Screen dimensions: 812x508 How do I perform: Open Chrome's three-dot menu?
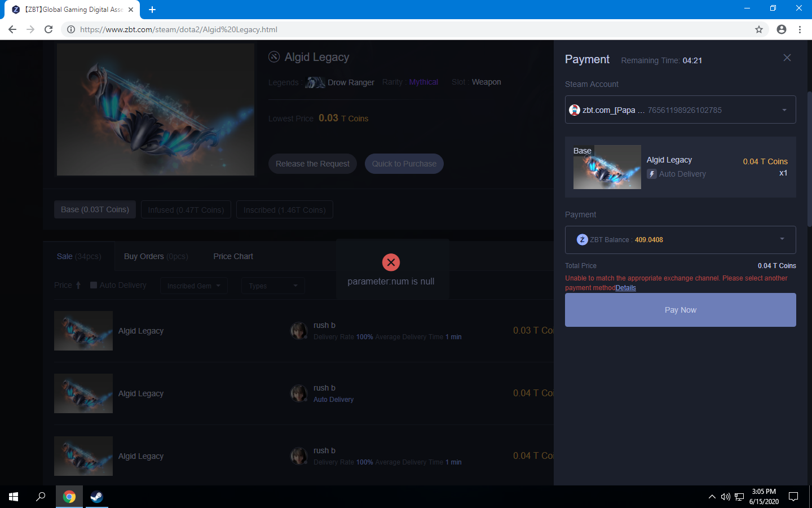(x=800, y=29)
